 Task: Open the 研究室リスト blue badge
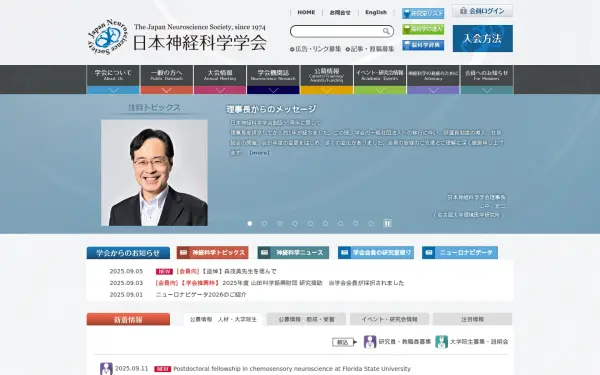coord(423,13)
